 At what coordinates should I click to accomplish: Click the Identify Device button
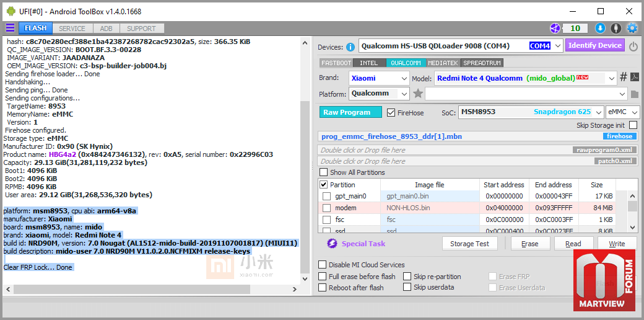click(x=594, y=45)
